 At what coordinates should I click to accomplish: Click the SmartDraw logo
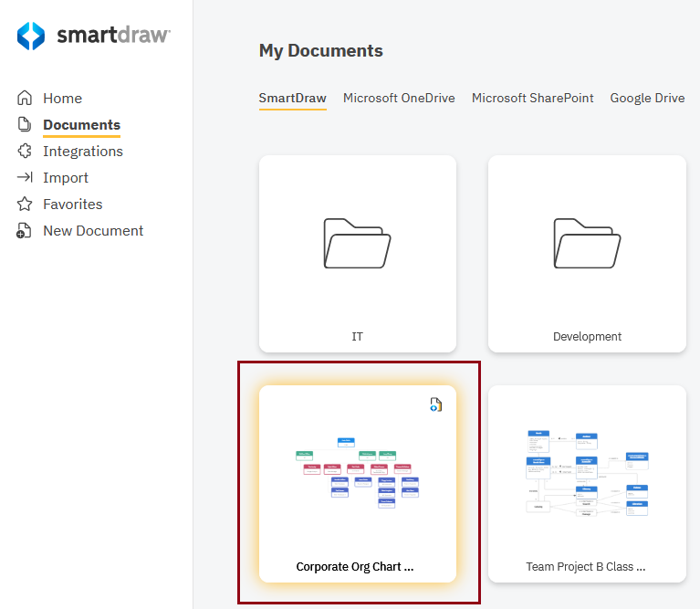click(x=94, y=36)
